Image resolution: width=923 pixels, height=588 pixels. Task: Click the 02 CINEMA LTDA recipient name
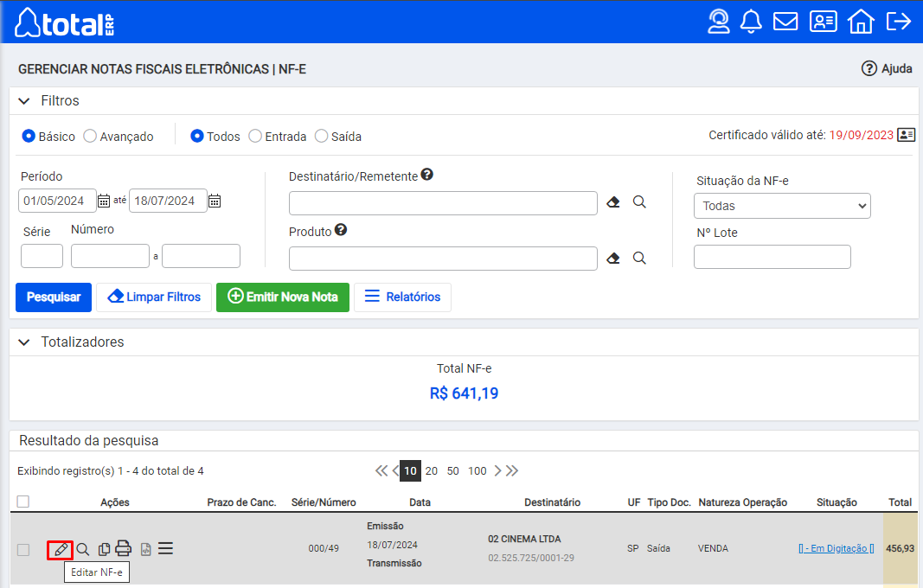tap(524, 540)
